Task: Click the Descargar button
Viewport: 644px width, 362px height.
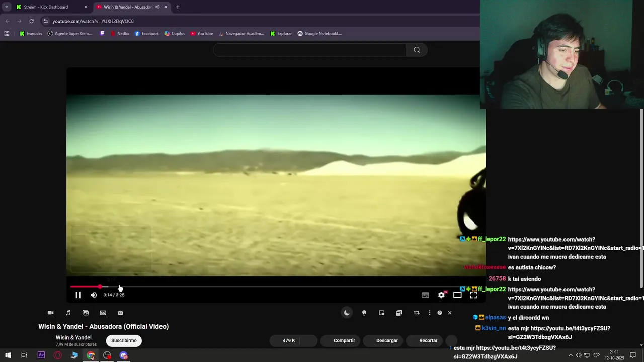Action: [x=383, y=340]
